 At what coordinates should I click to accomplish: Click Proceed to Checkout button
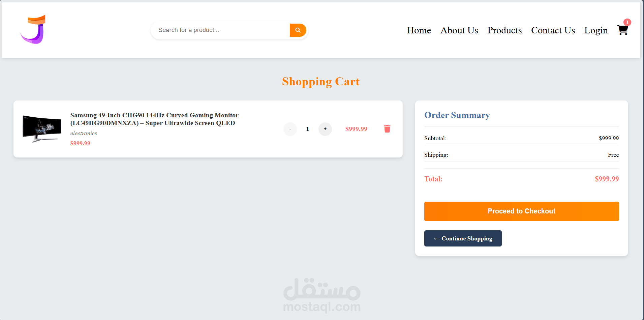click(x=521, y=211)
